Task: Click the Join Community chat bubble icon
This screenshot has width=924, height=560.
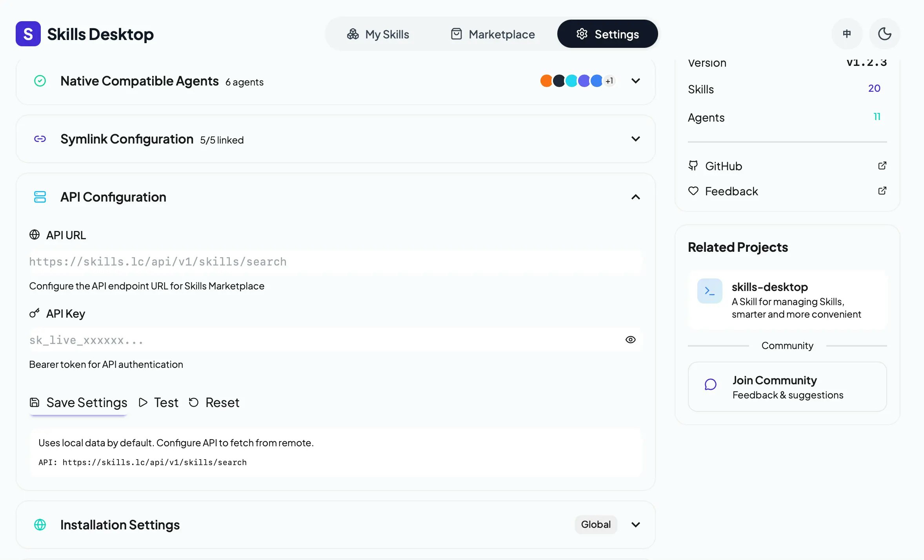Action: point(710,384)
